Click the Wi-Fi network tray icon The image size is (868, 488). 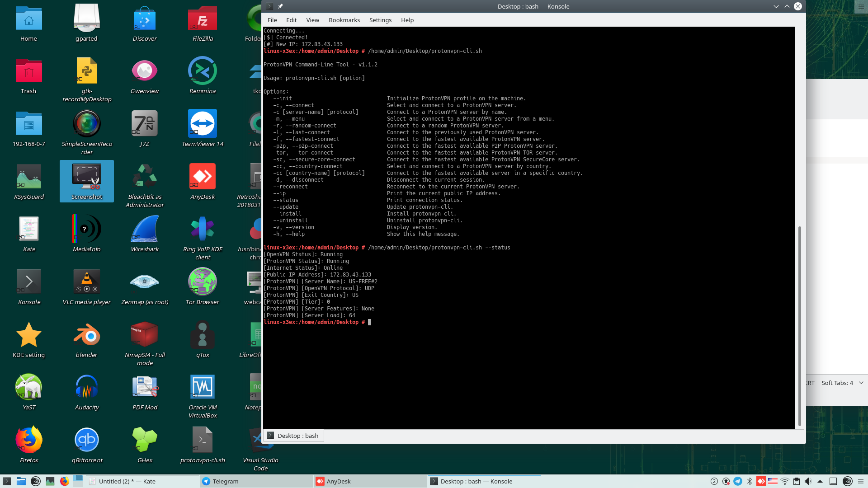[785, 481]
